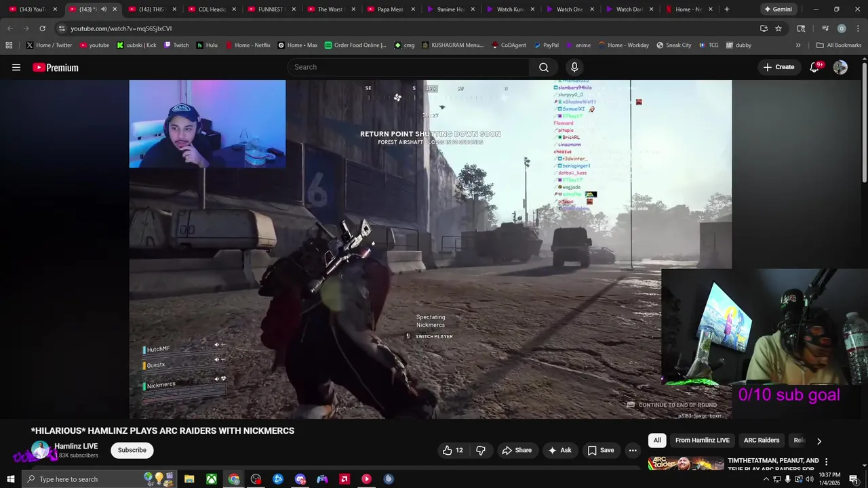Dislike the video with thumbs down
The height and width of the screenshot is (488, 868).
pyautogui.click(x=481, y=450)
